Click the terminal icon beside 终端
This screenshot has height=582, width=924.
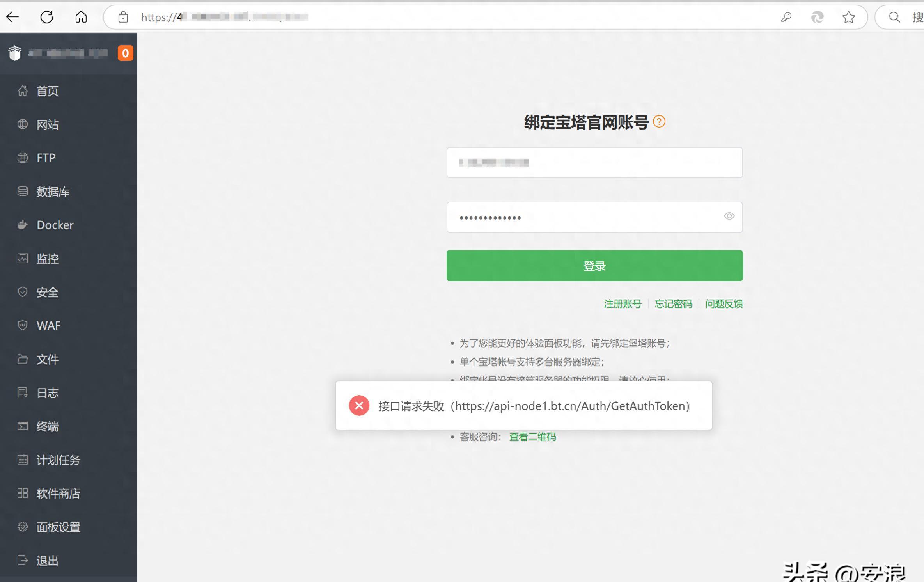point(23,426)
